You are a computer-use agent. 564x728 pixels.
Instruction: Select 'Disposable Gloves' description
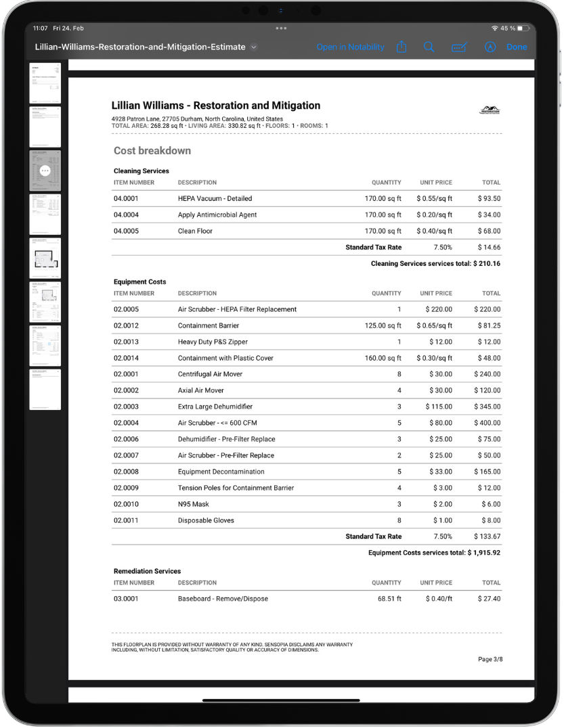pos(206,520)
